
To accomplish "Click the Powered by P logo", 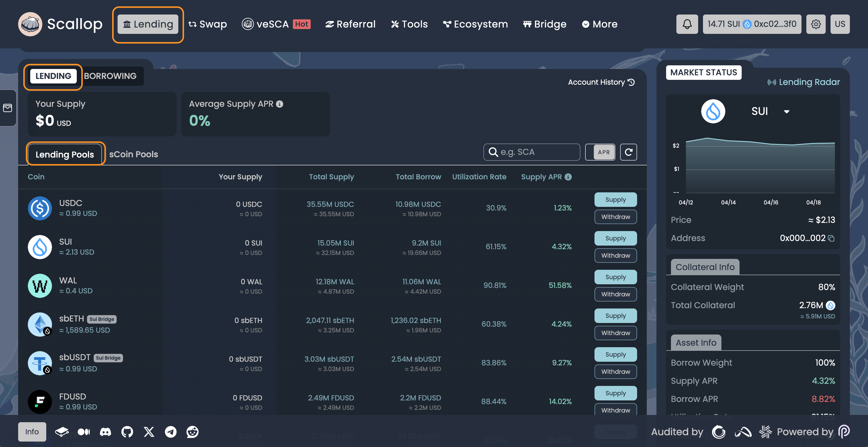I will coord(844,432).
